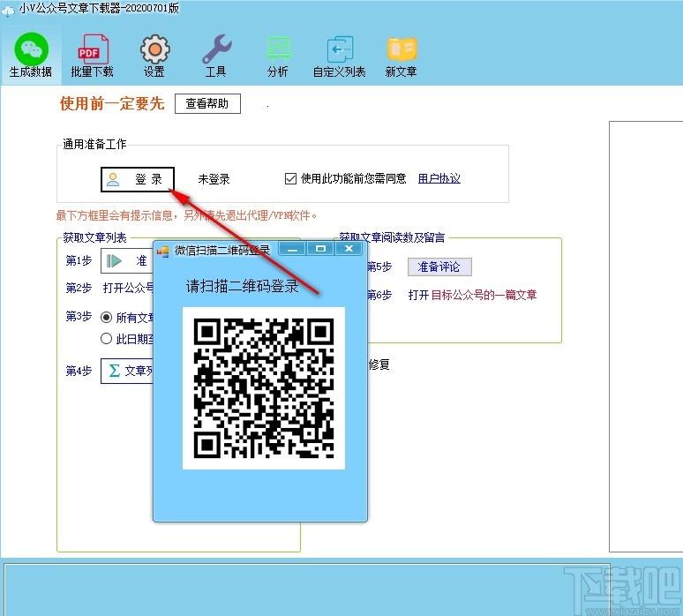
Task: Open the 生成数据 WeChat icon tab
Action: pos(31,56)
